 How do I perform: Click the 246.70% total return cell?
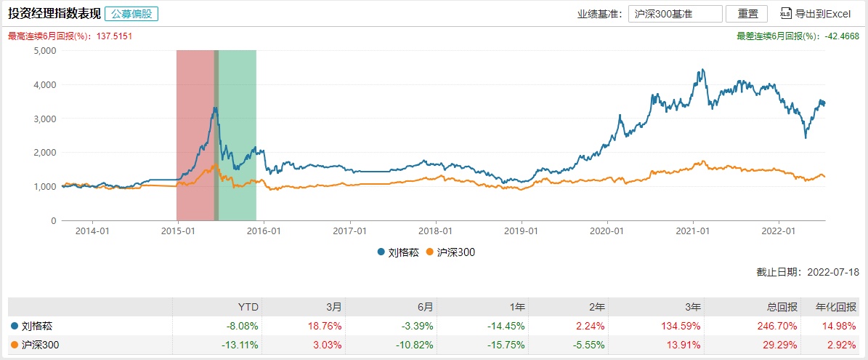pos(778,327)
